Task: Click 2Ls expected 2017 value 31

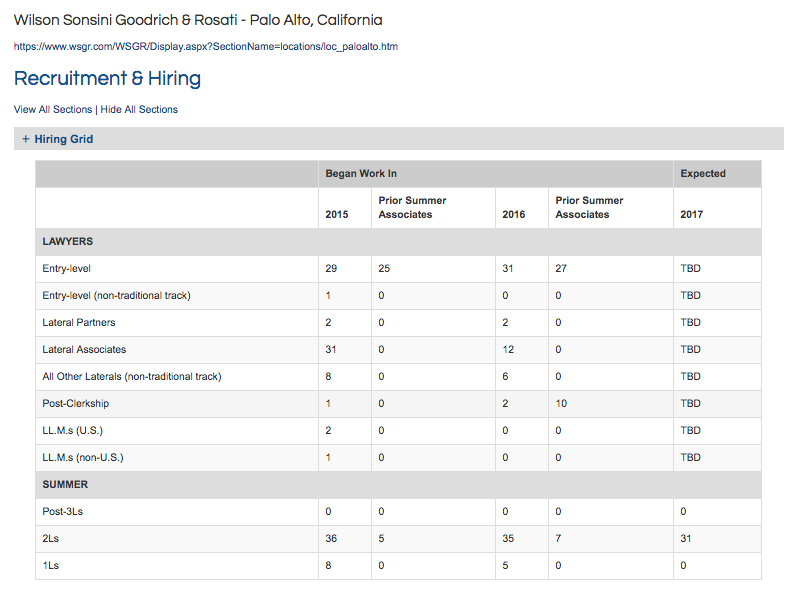Action: coord(686,539)
